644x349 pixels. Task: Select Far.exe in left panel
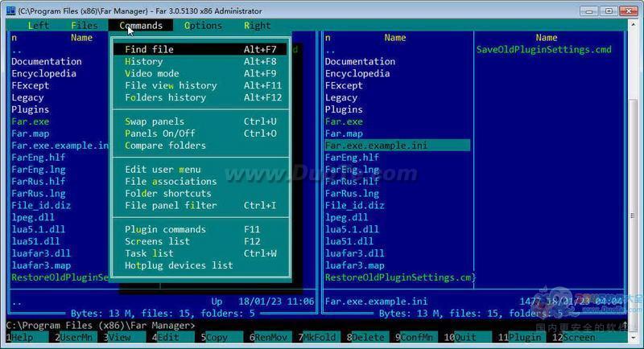click(31, 121)
